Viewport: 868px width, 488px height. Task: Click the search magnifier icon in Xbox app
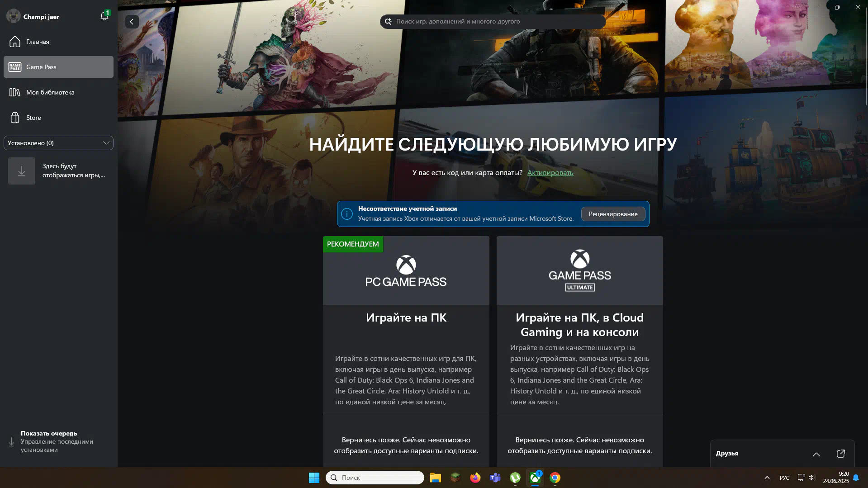coord(388,21)
